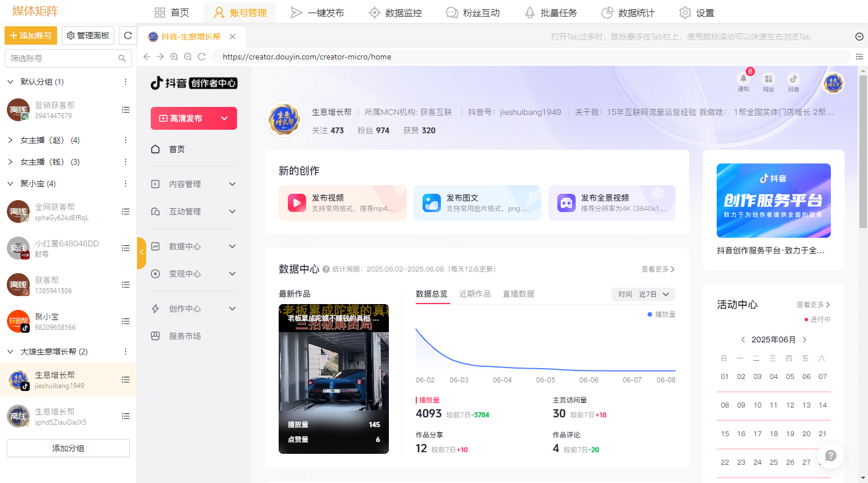Click the address bar URL field
868x483 pixels.
pyautogui.click(x=531, y=57)
